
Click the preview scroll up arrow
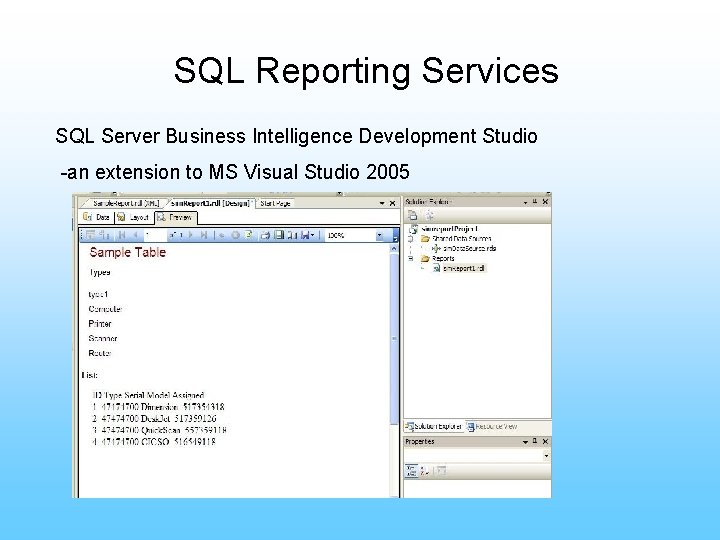394,248
